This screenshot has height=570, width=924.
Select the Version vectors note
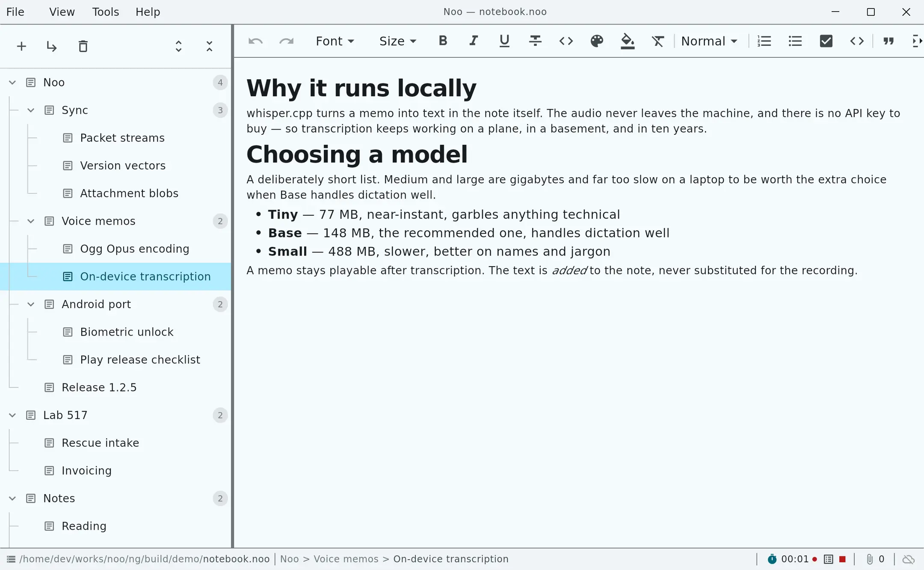coord(115,166)
